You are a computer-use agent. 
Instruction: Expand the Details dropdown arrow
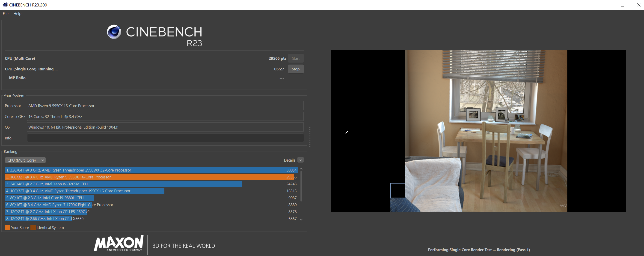coord(301,160)
